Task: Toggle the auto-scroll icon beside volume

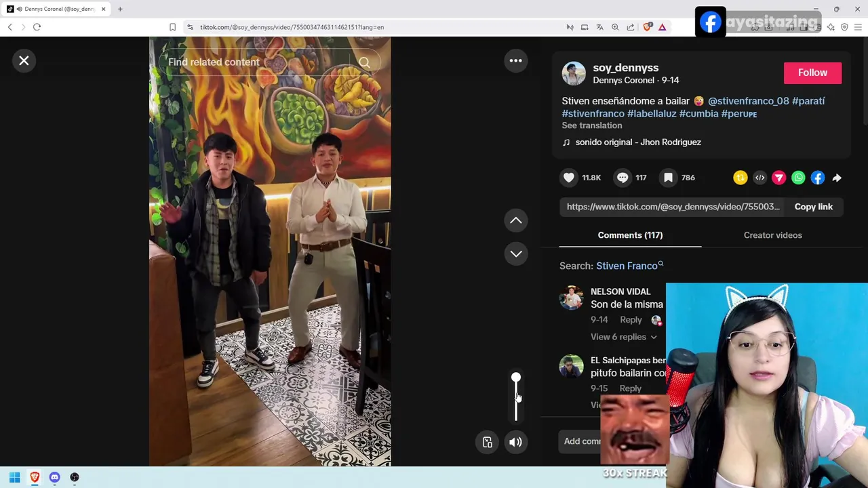Action: click(x=487, y=442)
